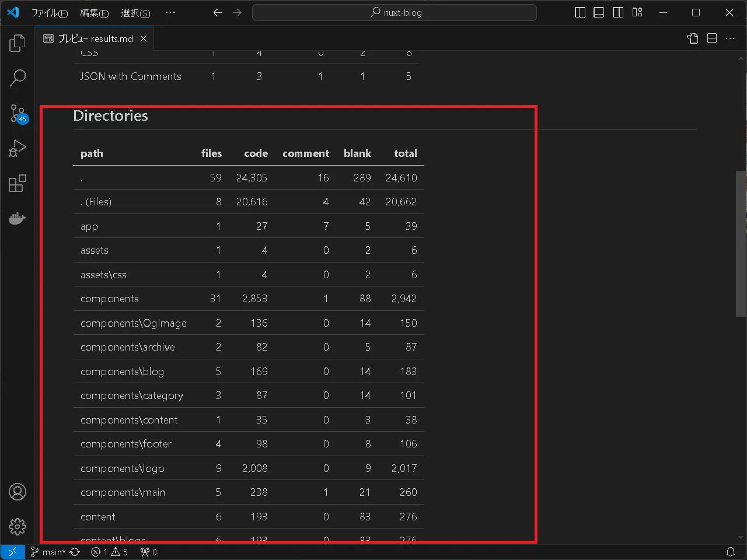
Task: Toggle the primary side bar layout icon
Action: coord(580,12)
